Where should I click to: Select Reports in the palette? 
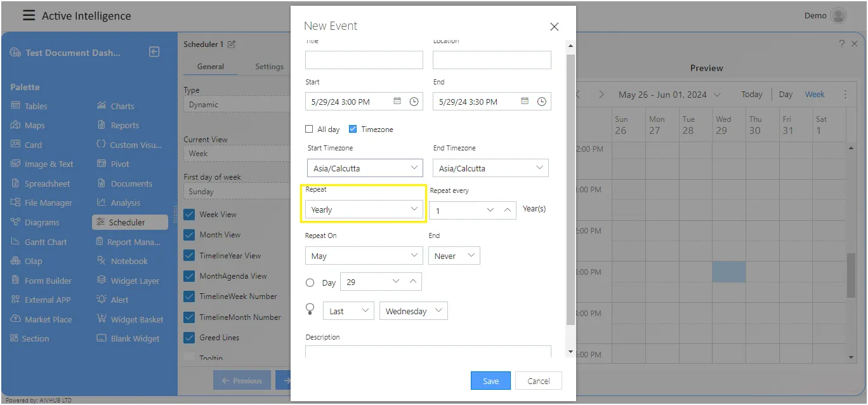[x=118, y=125]
